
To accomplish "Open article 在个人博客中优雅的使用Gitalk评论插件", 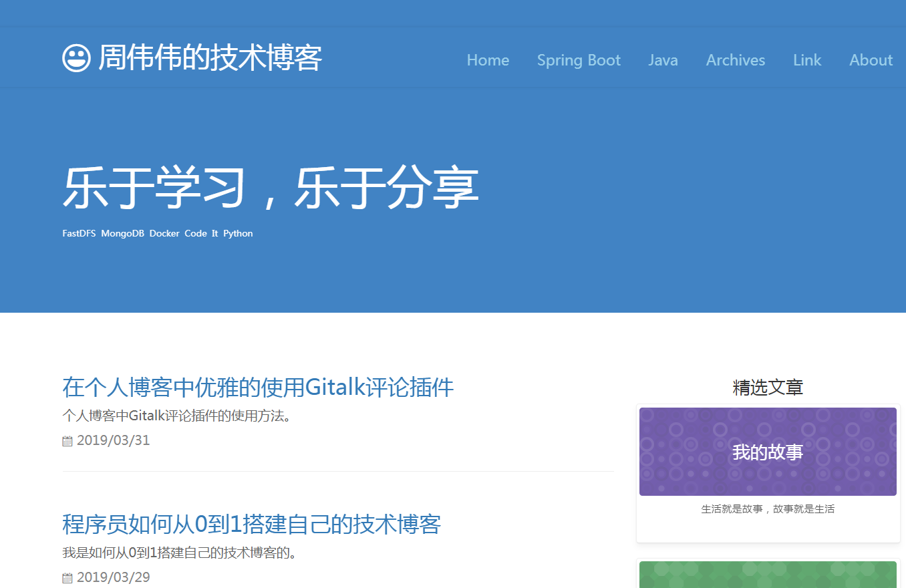I will pos(258,387).
